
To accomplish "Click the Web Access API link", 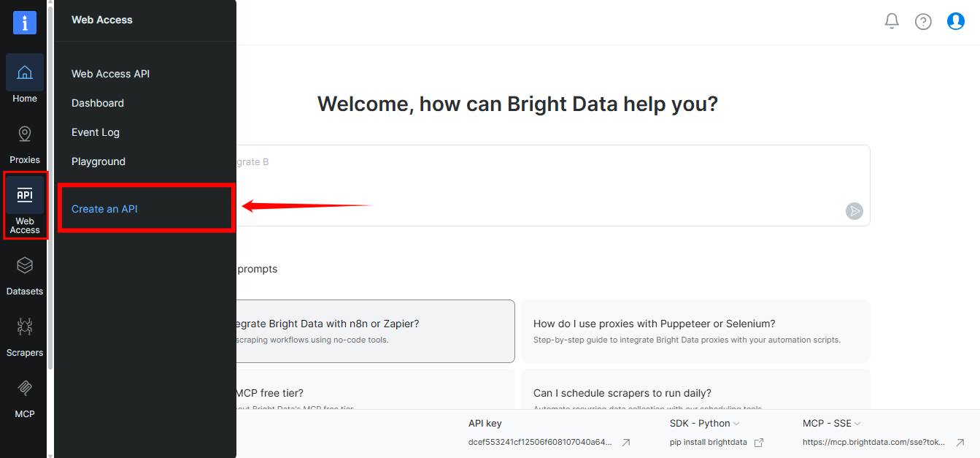I will coord(110,74).
